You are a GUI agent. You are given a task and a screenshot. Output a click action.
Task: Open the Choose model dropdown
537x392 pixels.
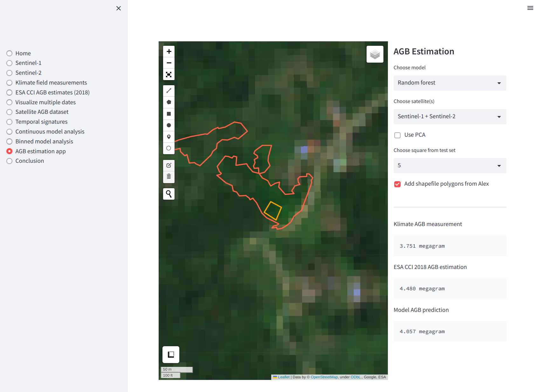click(450, 83)
